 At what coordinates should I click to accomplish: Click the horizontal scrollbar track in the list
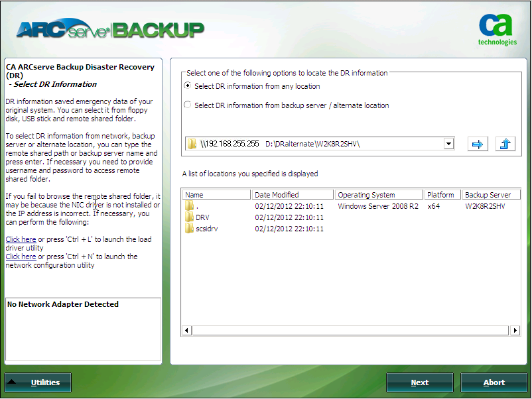pyautogui.click(x=350, y=330)
